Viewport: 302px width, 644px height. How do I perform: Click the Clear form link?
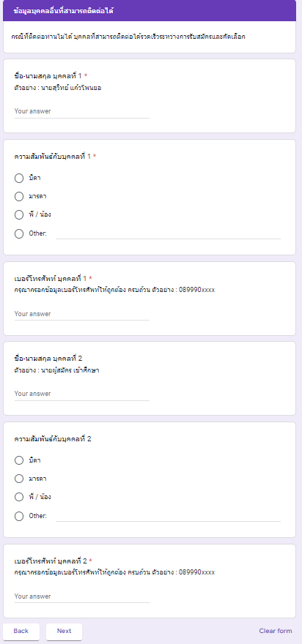pyautogui.click(x=276, y=632)
